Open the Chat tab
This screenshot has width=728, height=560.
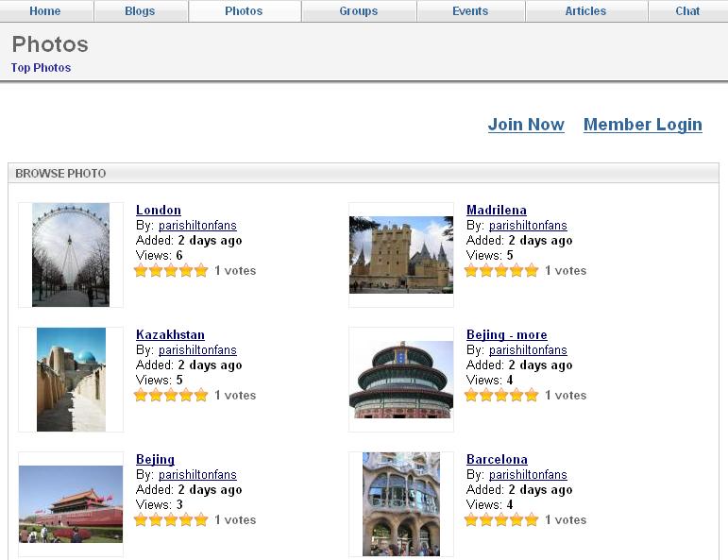[x=687, y=11]
